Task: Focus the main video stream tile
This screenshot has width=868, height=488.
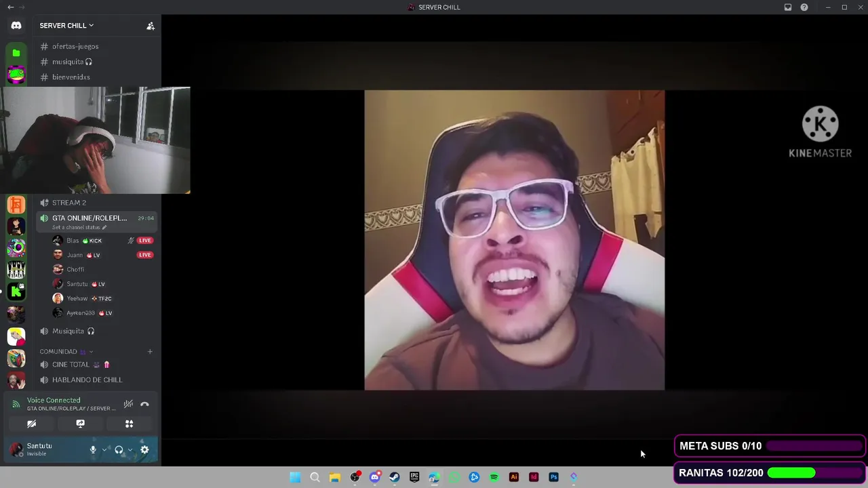Action: tap(514, 240)
